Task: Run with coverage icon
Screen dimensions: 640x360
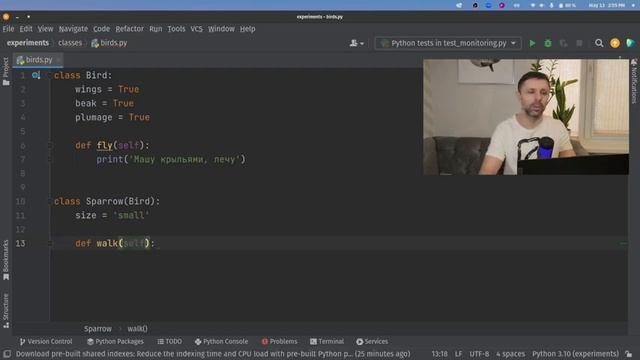Action: (x=563, y=43)
